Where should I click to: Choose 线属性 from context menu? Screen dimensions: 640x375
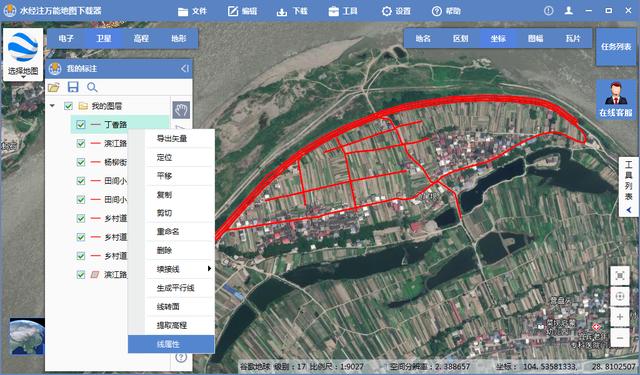click(171, 344)
